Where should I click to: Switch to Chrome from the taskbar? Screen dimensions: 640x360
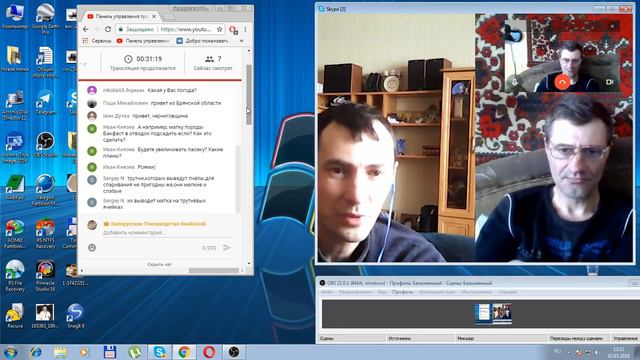(x=184, y=352)
